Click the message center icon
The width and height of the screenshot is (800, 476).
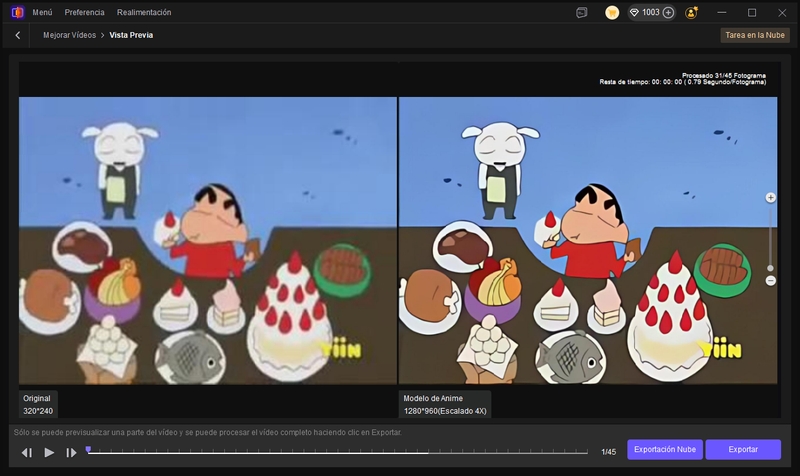(582, 13)
